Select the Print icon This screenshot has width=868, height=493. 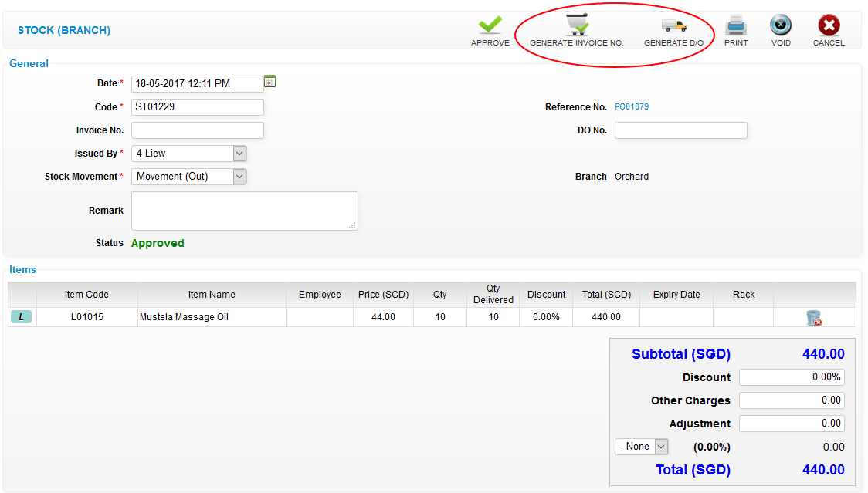(735, 25)
